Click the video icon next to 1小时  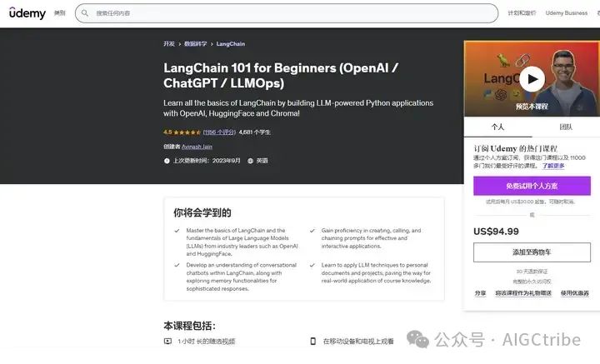(167, 341)
